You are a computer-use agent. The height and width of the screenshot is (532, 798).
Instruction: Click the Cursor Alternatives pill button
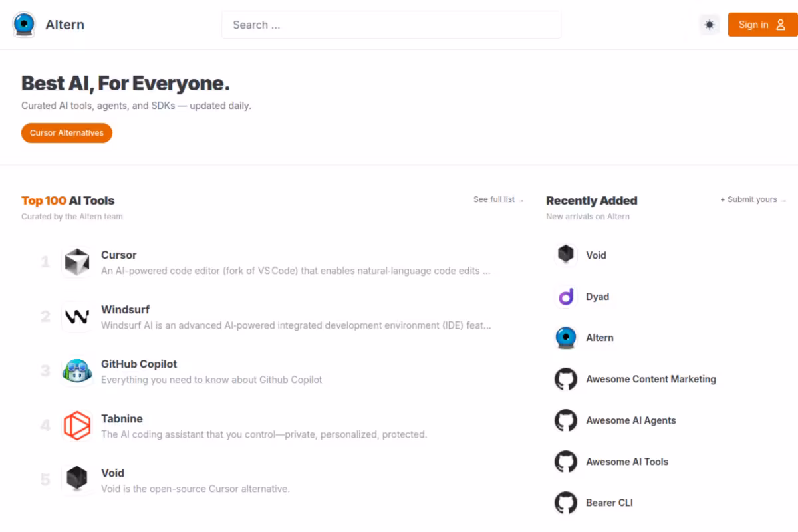coord(66,133)
